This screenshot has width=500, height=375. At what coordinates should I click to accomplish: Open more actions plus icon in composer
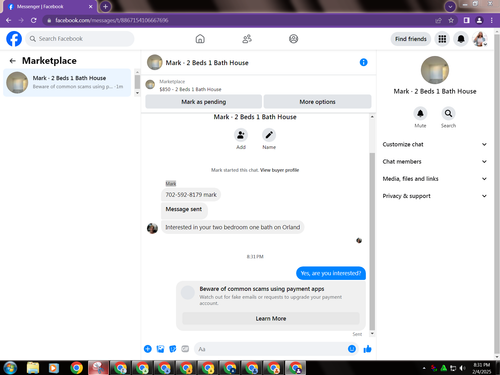[x=148, y=349]
